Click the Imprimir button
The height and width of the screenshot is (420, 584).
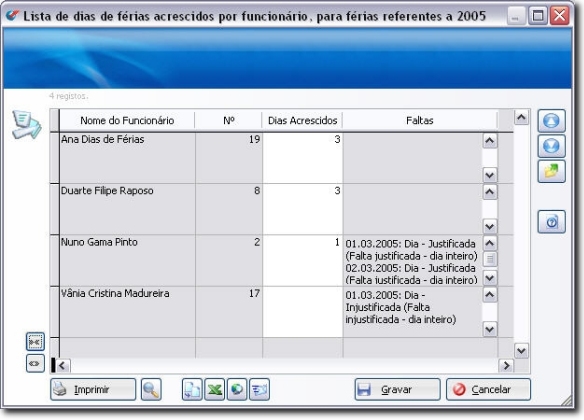93,389
